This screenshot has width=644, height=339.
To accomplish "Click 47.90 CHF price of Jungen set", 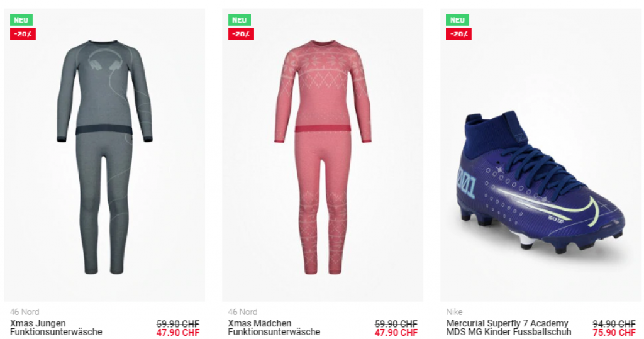I will 178,333.
